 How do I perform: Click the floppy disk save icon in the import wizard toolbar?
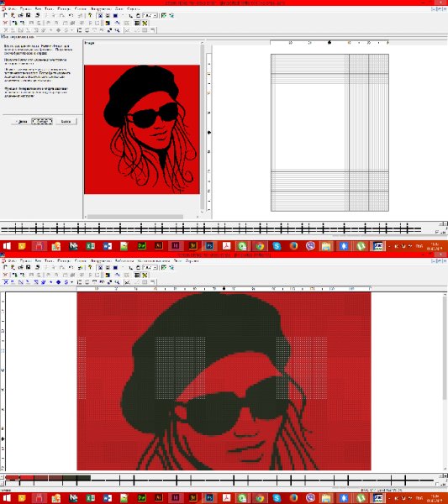pos(28,15)
